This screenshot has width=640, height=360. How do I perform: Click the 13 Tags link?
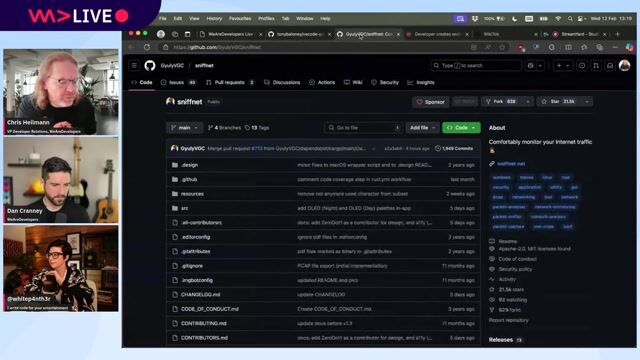click(x=257, y=128)
